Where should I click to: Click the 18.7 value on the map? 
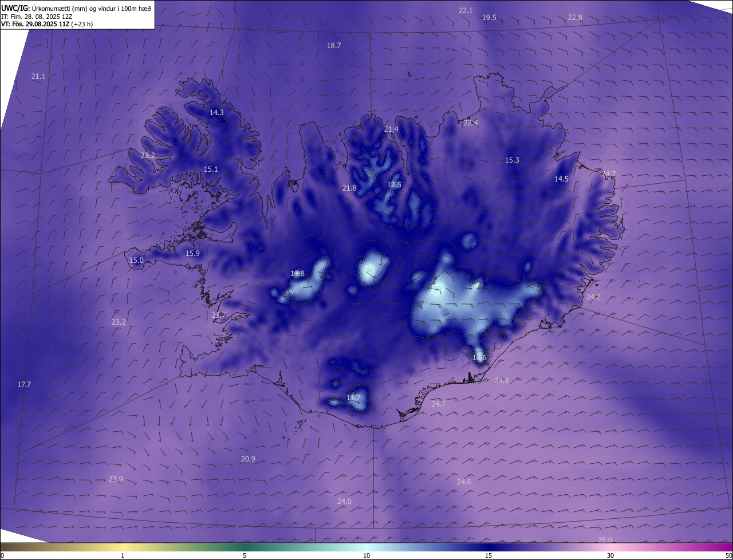334,46
